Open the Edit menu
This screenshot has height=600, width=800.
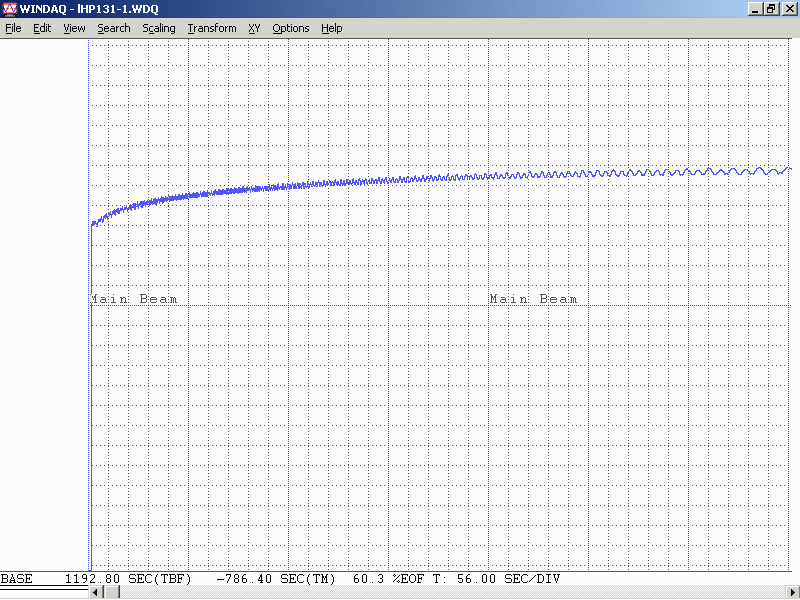click(x=42, y=28)
